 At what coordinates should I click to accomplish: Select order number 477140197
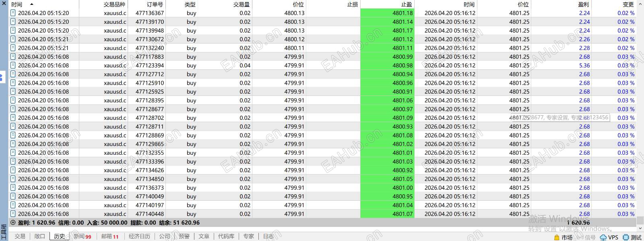(150, 205)
